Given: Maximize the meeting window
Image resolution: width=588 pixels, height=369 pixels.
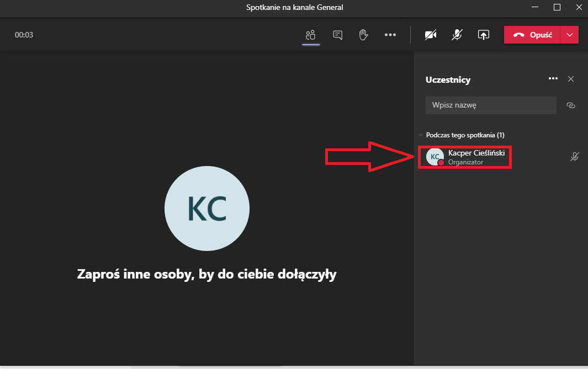Looking at the screenshot, I should (x=557, y=7).
